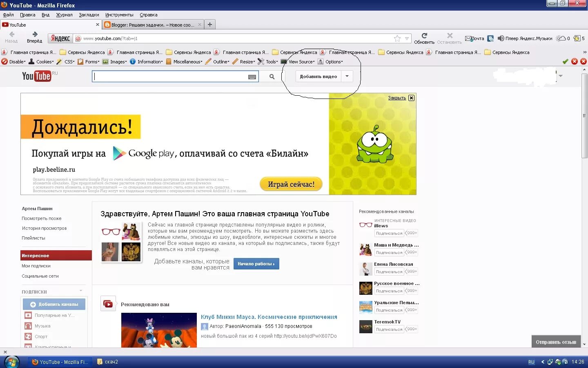
Task: Open the Закладки menu
Action: click(89, 15)
